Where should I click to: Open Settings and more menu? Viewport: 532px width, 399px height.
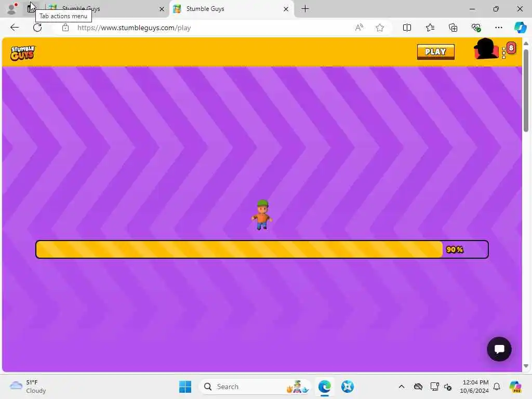[x=498, y=28]
